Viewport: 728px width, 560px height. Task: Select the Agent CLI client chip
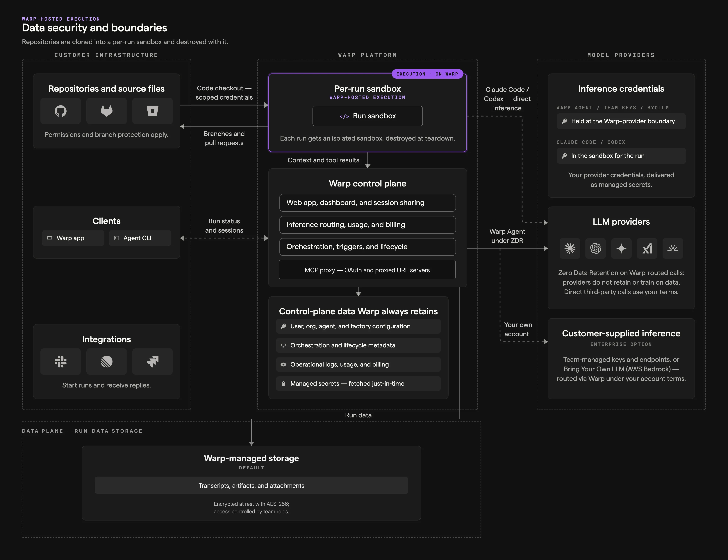140,238
